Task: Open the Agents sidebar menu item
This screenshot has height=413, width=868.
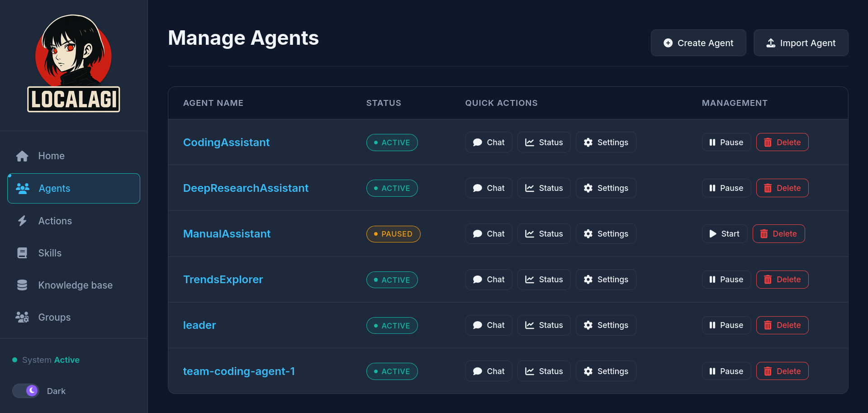Action: coord(74,188)
